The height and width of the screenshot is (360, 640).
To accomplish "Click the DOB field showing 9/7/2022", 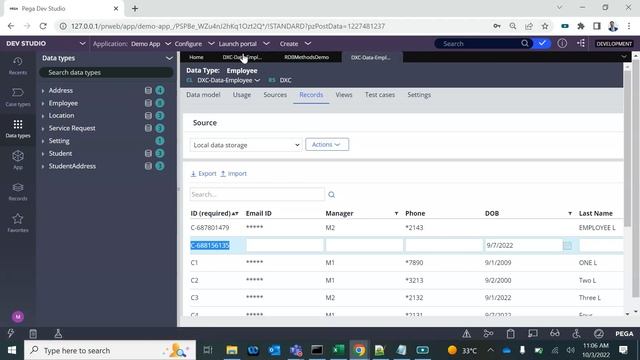I will pyautogui.click(x=524, y=245).
